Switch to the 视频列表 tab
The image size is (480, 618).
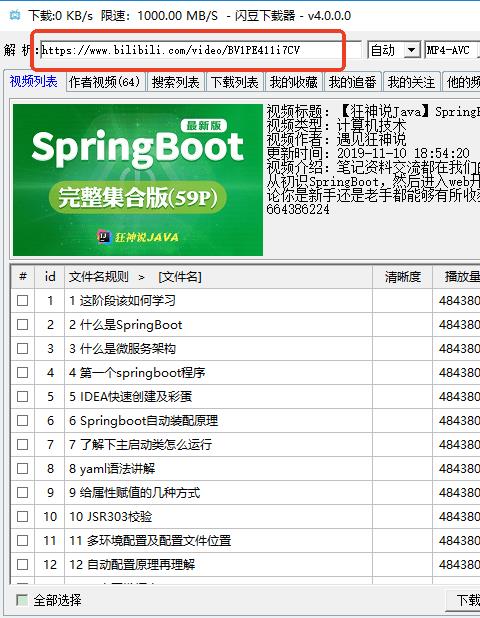pos(34,82)
